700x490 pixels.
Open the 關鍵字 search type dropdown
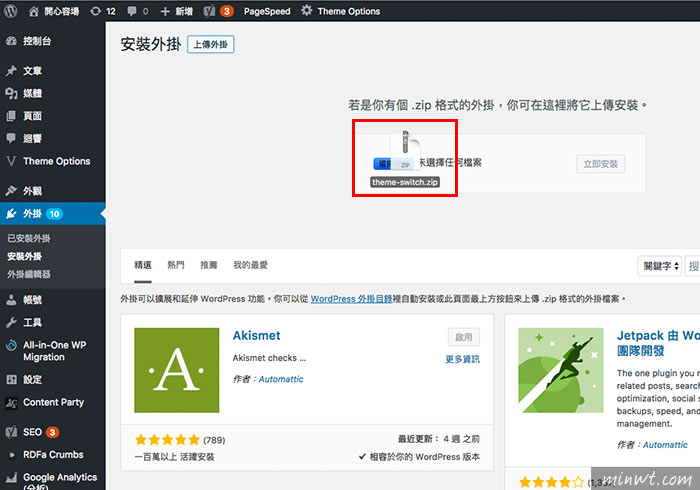pyautogui.click(x=660, y=266)
